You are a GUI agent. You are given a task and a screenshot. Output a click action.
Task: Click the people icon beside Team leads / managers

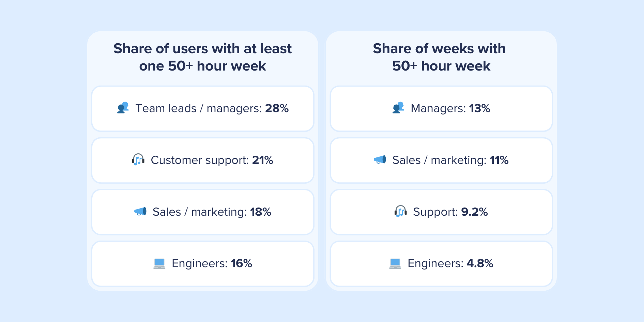coord(123,108)
